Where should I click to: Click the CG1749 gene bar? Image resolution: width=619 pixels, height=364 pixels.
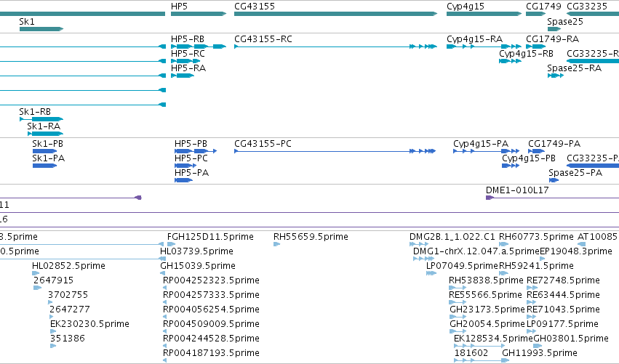(x=535, y=14)
